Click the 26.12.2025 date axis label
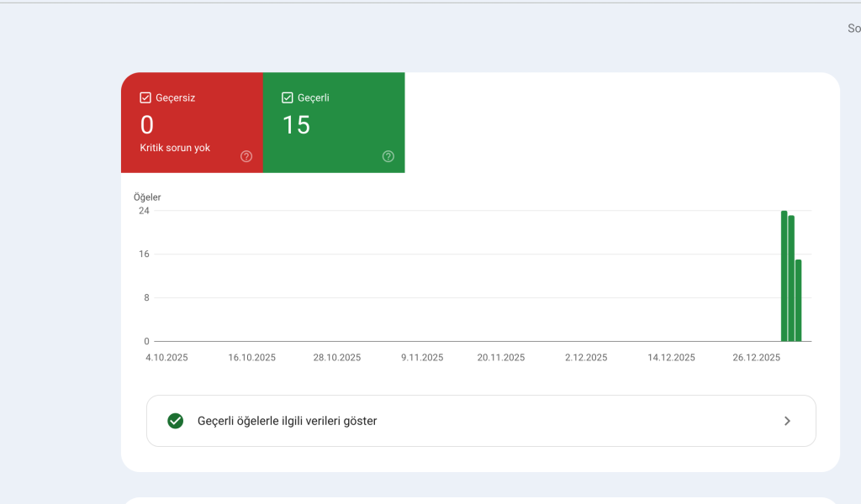 click(756, 357)
